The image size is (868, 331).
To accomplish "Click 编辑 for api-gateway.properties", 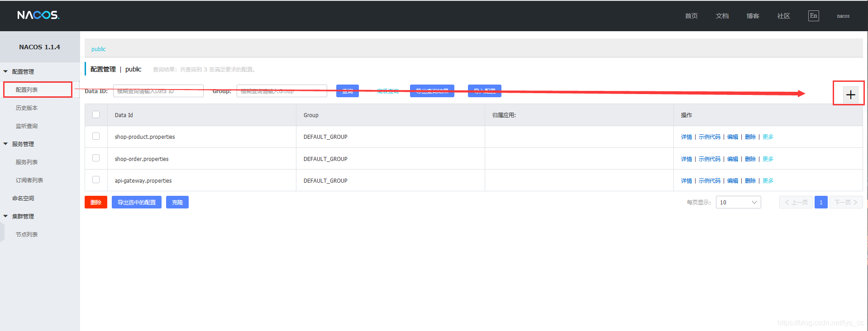I will point(733,180).
